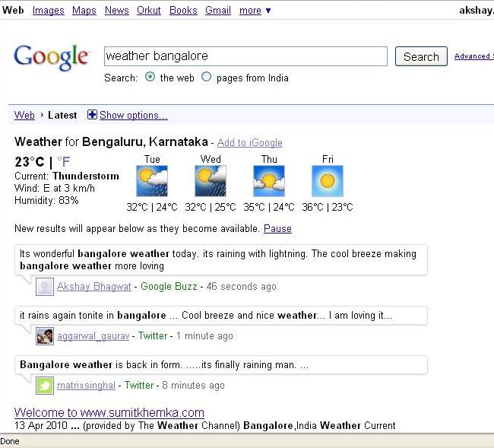
Task: Open the News tab
Action: click(x=117, y=11)
